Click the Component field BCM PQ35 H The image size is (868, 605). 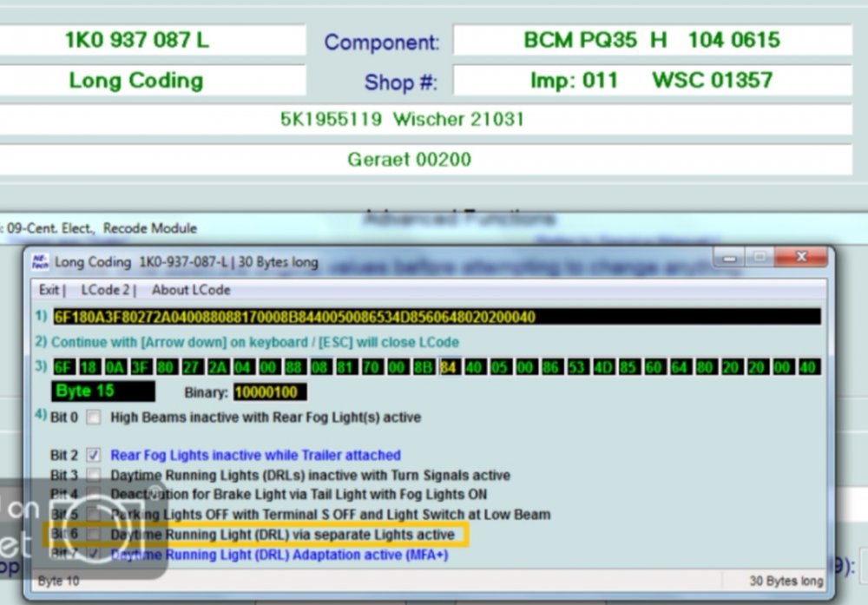653,40
